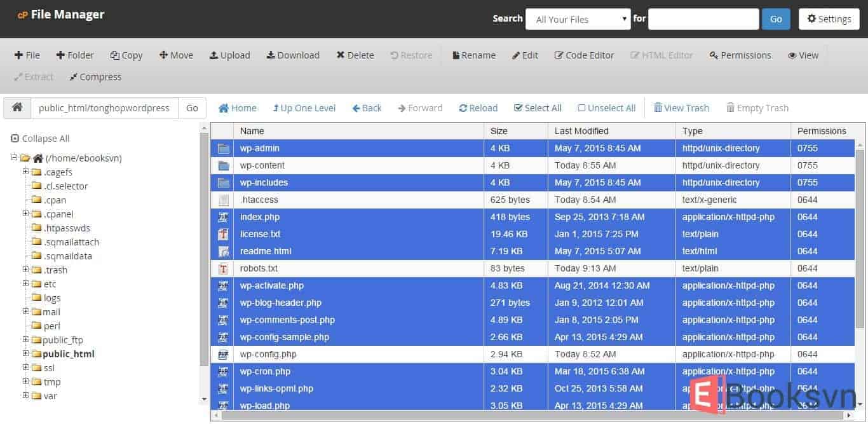868x424 pixels.
Task: Click the robots.txt file icon
Action: pos(223,268)
